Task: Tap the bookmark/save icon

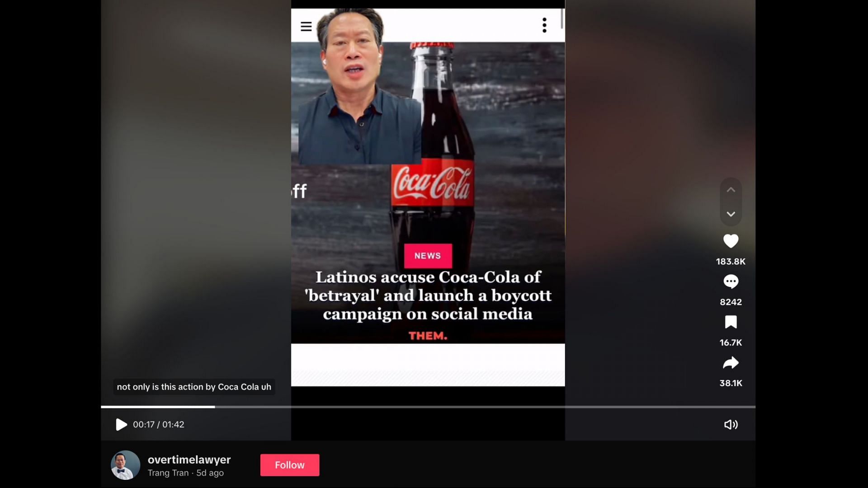Action: [x=730, y=322]
